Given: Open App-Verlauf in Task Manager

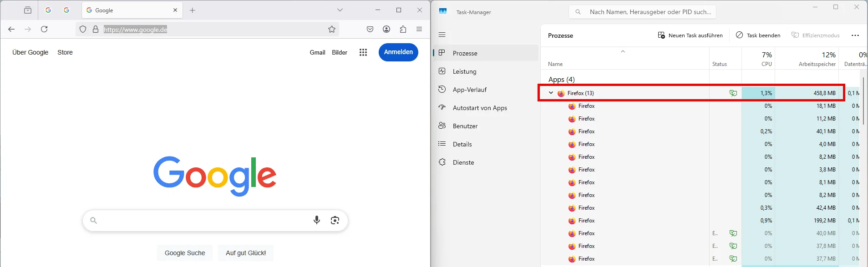Looking at the screenshot, I should (486, 90).
